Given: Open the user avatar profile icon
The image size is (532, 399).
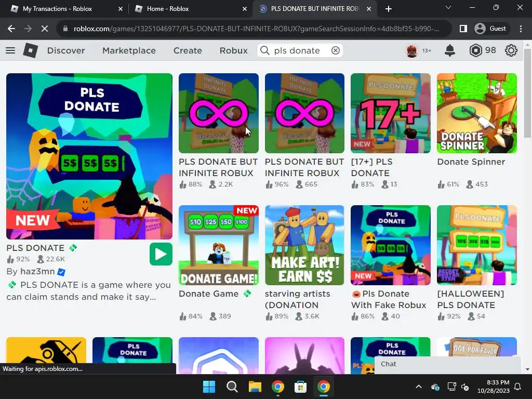Looking at the screenshot, I should pos(412,50).
